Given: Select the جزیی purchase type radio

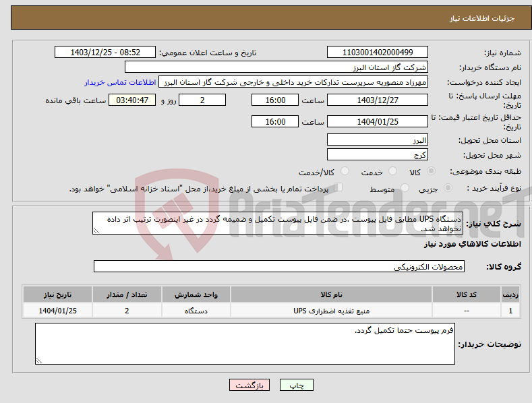Looking at the screenshot, I should pos(448,187).
